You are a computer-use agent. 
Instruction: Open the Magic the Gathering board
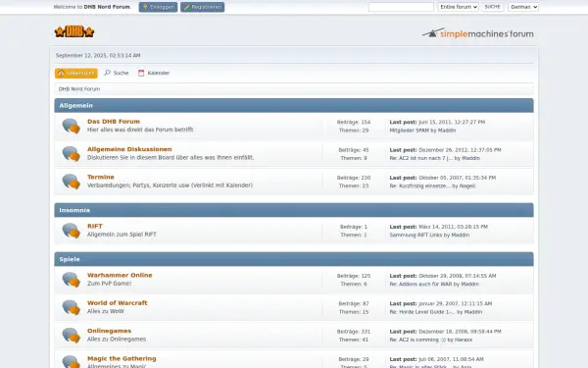click(122, 358)
